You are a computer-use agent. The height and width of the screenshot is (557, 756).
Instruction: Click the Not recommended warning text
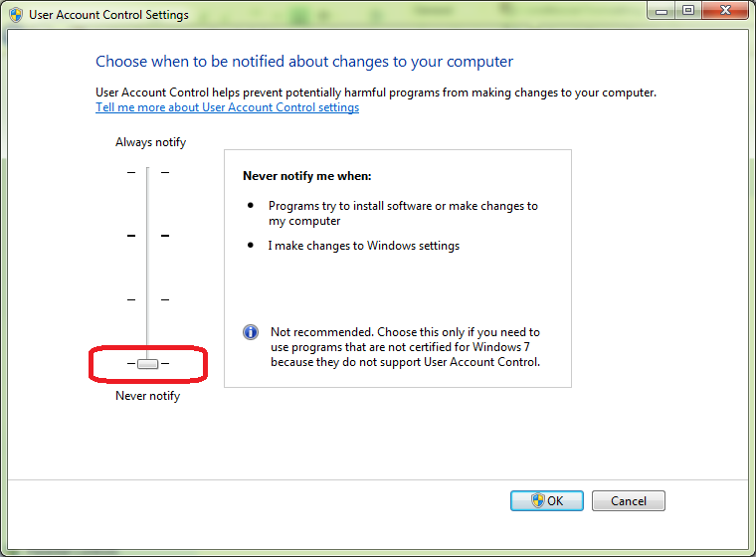[x=405, y=347]
